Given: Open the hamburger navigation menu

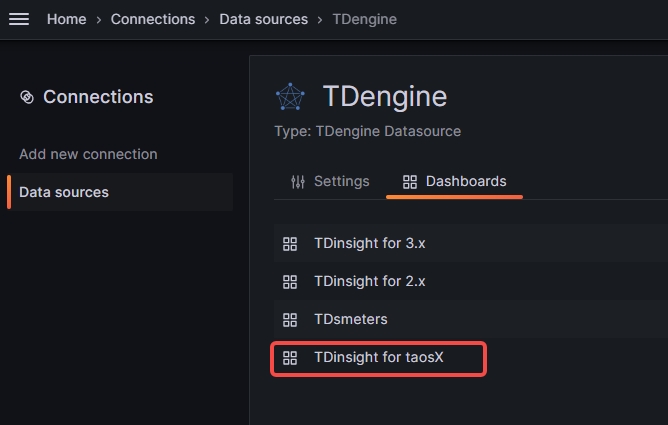Looking at the screenshot, I should click(x=19, y=19).
